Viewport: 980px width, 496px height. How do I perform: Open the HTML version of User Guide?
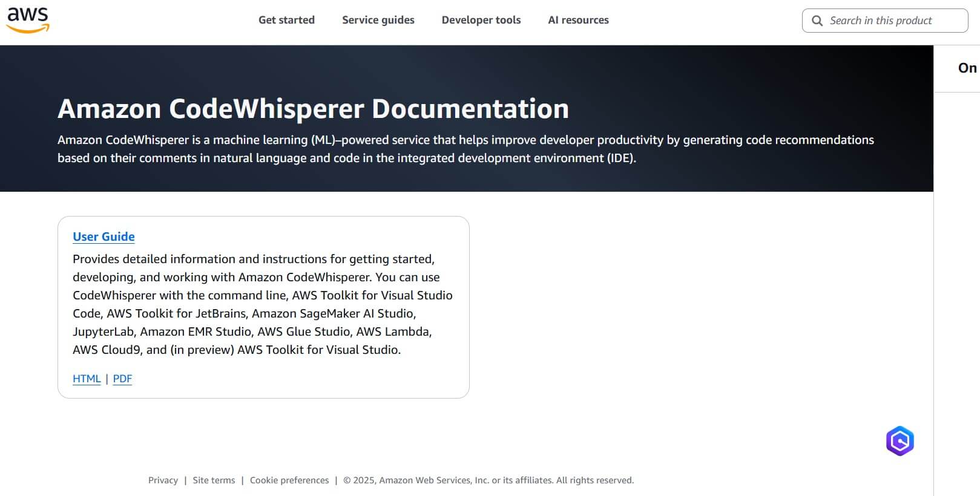click(87, 379)
